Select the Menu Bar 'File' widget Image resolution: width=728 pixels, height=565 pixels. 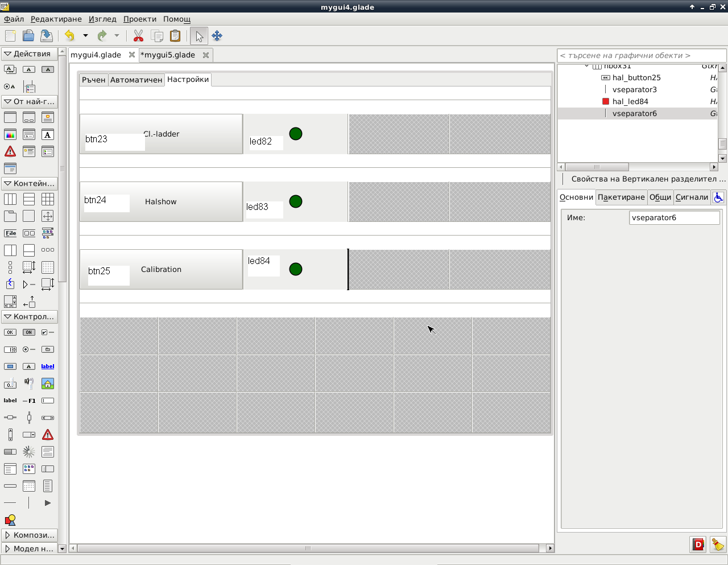[10, 233]
